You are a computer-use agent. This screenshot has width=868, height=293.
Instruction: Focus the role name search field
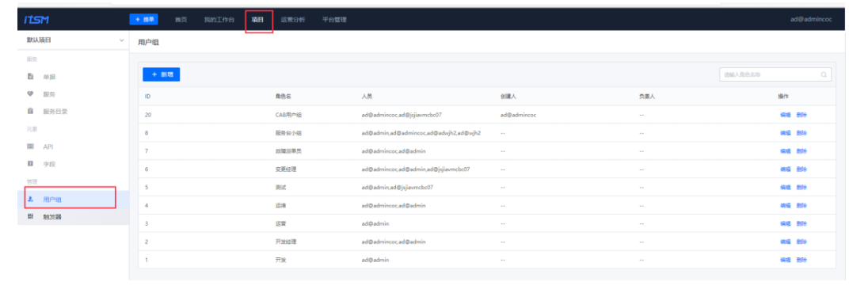775,74
